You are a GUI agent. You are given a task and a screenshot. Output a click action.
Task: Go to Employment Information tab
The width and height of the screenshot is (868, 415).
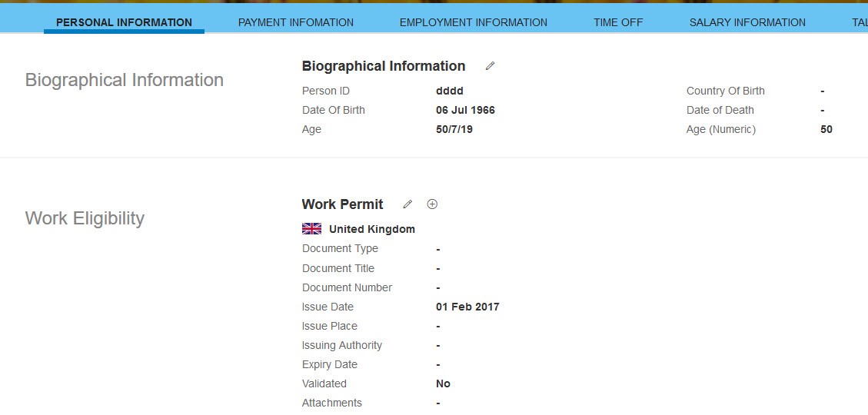(x=474, y=23)
